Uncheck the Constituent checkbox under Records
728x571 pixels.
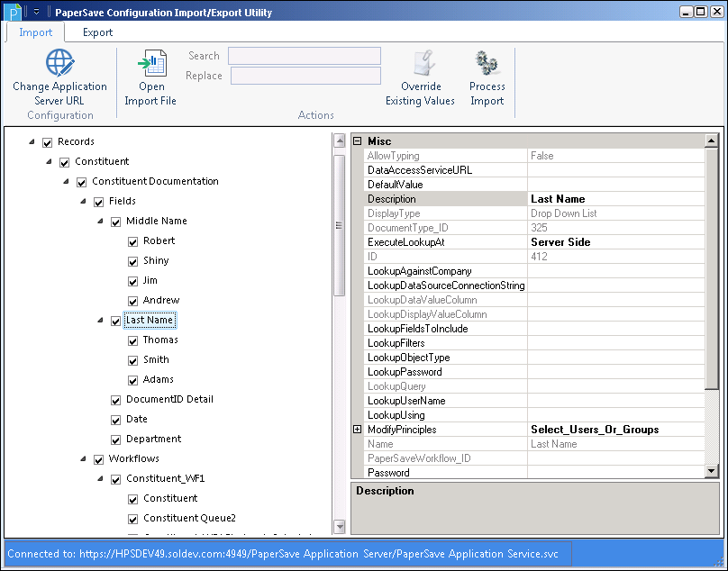[65, 162]
